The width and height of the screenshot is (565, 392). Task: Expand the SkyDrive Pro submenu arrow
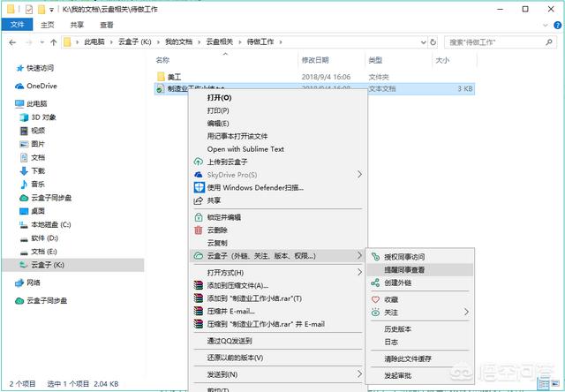coord(359,175)
